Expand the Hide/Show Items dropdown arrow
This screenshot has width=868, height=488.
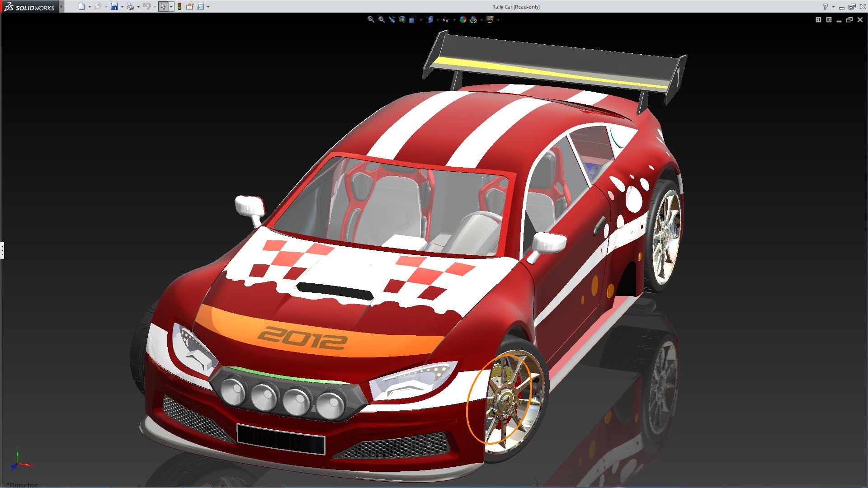click(454, 20)
